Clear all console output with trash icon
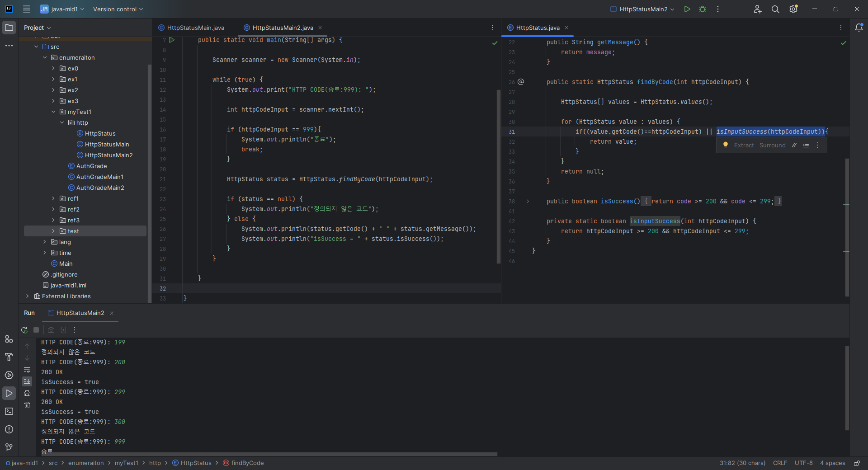 click(x=27, y=405)
